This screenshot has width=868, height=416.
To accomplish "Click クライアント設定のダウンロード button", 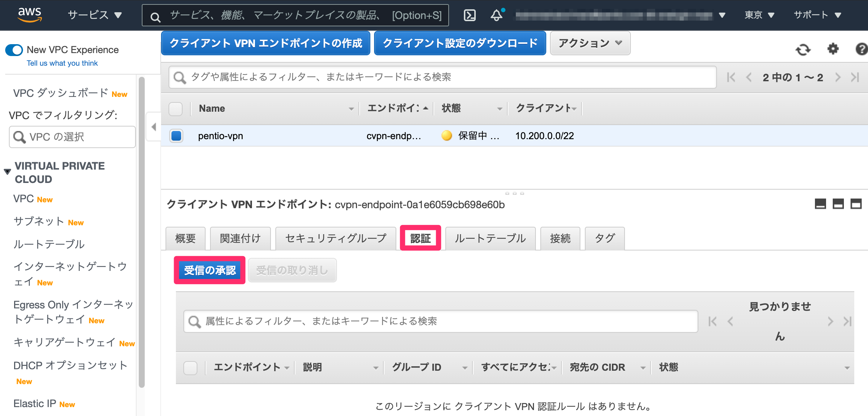I will pos(460,43).
